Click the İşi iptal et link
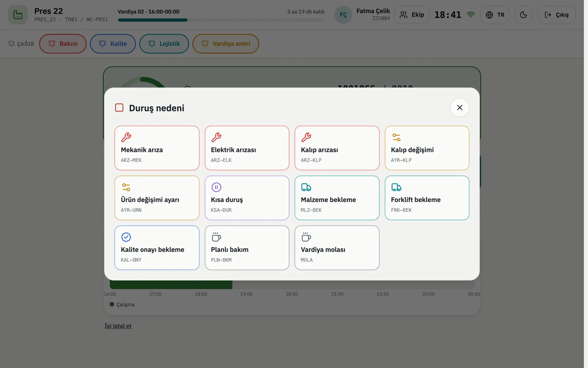The height and width of the screenshot is (368, 588). (x=118, y=326)
